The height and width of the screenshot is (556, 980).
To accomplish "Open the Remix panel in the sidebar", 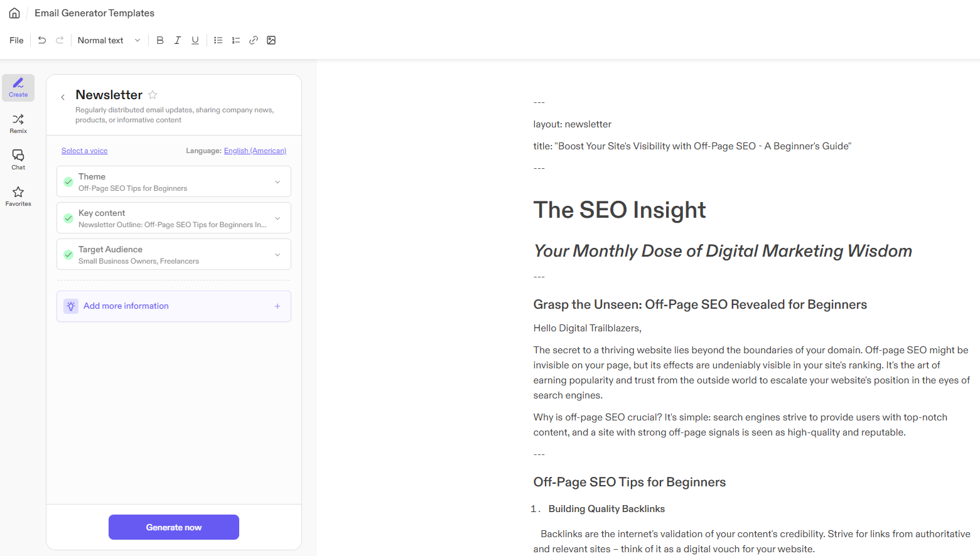I will (x=18, y=123).
